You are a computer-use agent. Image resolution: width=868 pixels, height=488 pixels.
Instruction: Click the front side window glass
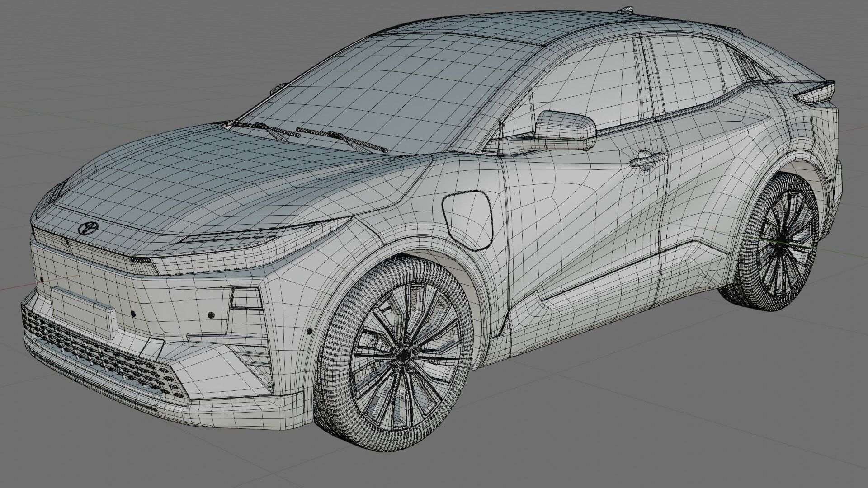click(583, 86)
